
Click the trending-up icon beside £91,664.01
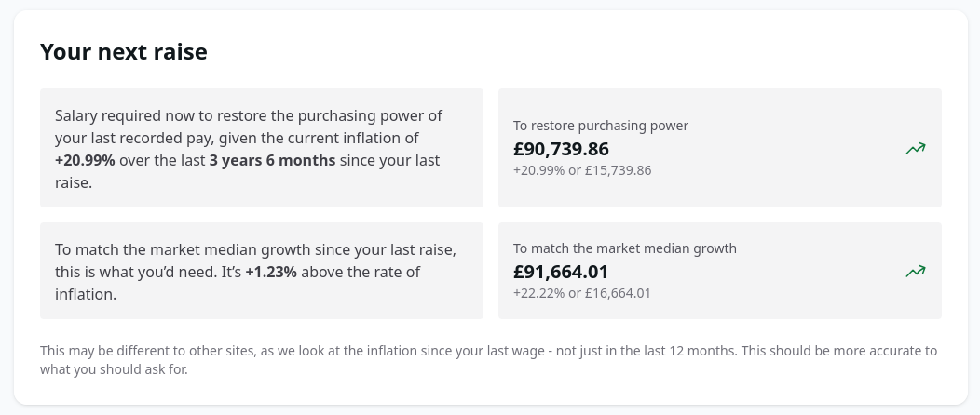[915, 271]
